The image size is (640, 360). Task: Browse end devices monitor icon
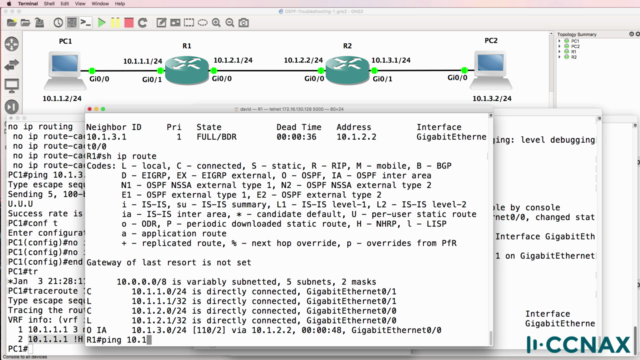(x=12, y=86)
